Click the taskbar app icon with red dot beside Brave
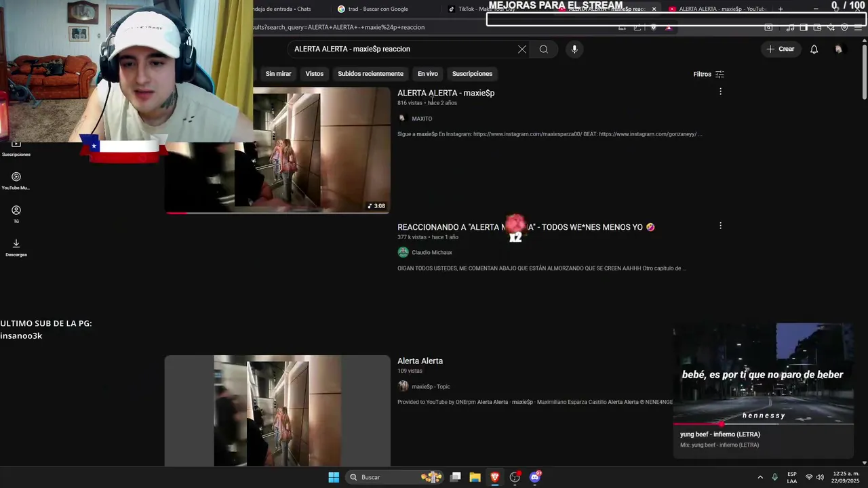This screenshot has width=868, height=488. (515, 477)
